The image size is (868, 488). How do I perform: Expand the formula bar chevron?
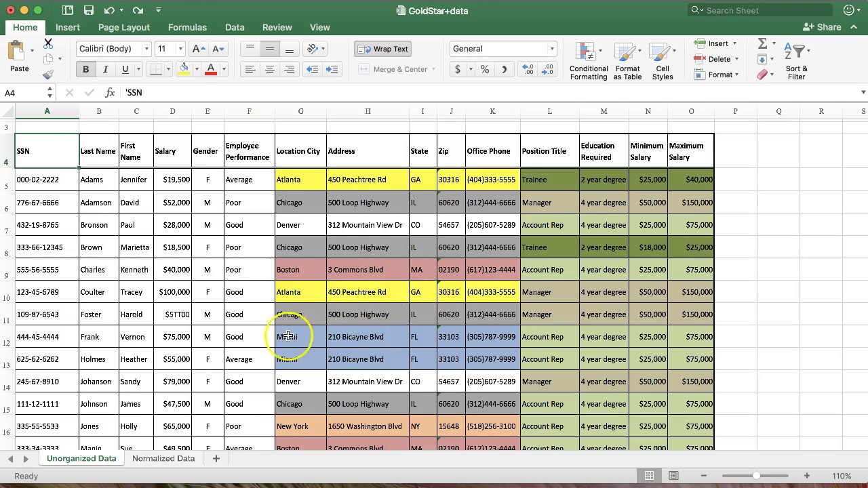863,92
